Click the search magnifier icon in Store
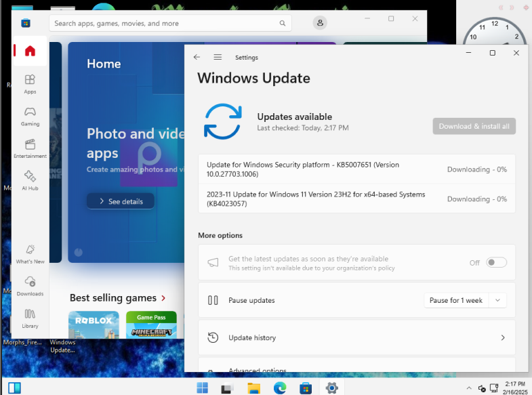Viewport: 532px width, 395px height. [283, 23]
